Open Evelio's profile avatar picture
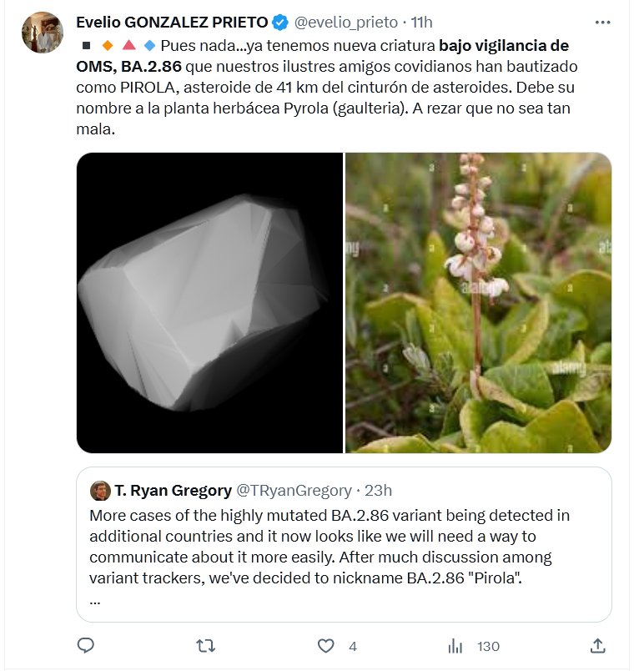Viewport: 644px width, 671px height. [43, 33]
